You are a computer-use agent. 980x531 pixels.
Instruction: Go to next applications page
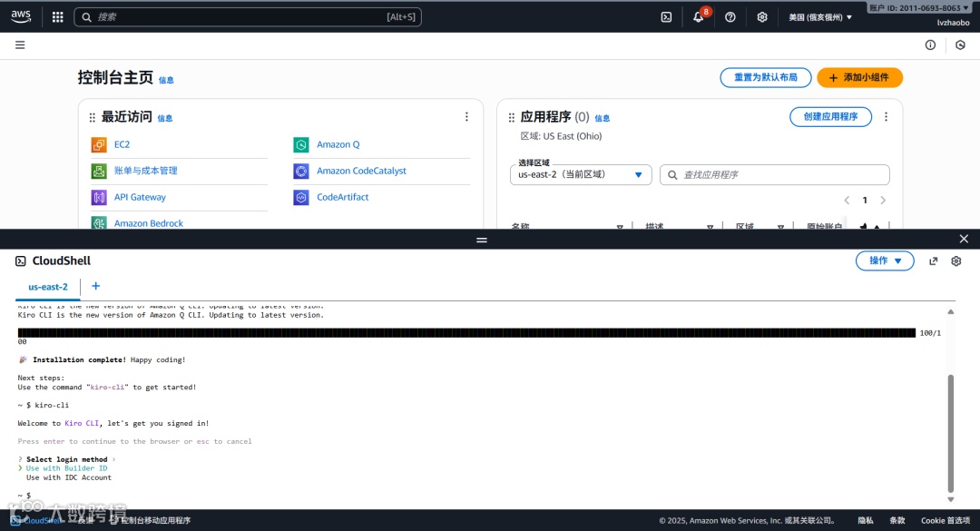click(883, 200)
